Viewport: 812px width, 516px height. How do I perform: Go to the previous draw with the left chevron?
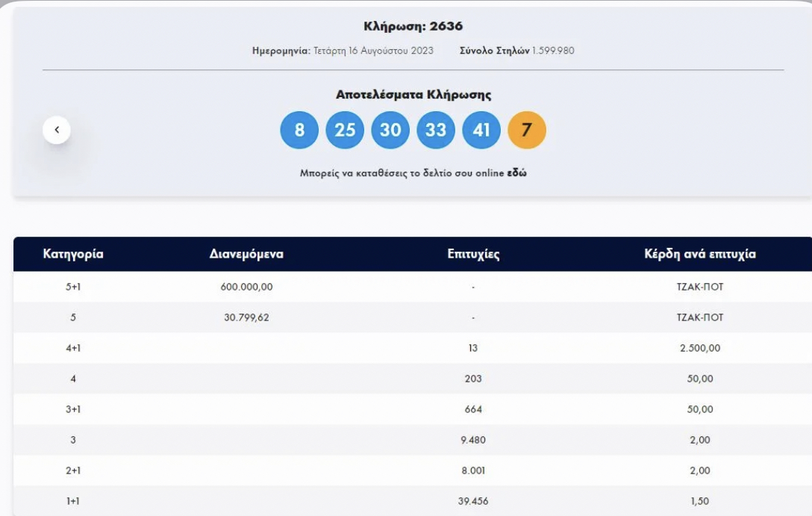click(57, 129)
